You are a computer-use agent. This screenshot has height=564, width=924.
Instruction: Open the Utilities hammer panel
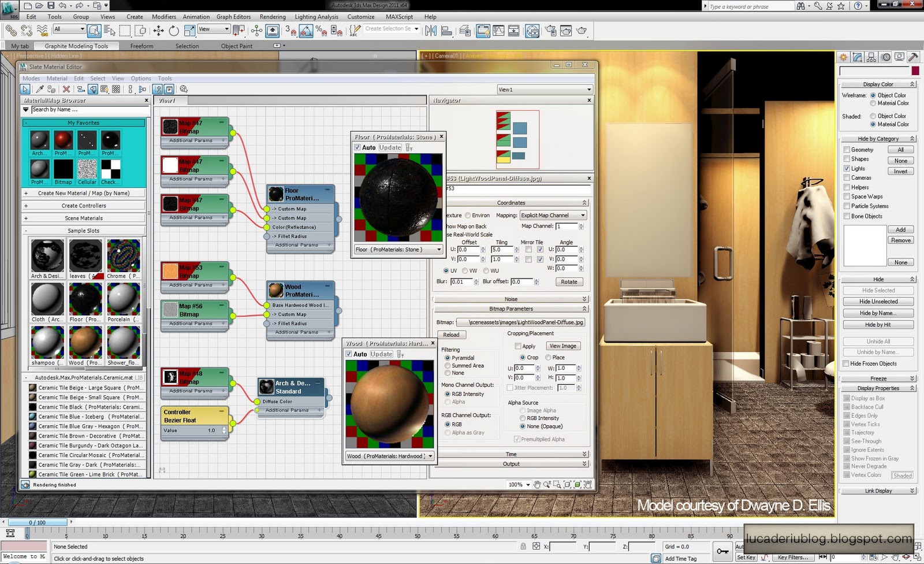click(x=913, y=57)
